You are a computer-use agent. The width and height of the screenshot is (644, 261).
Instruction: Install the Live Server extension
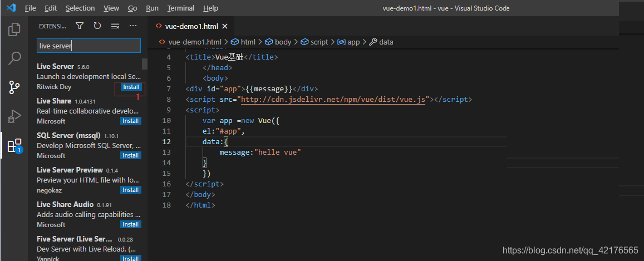pos(131,87)
